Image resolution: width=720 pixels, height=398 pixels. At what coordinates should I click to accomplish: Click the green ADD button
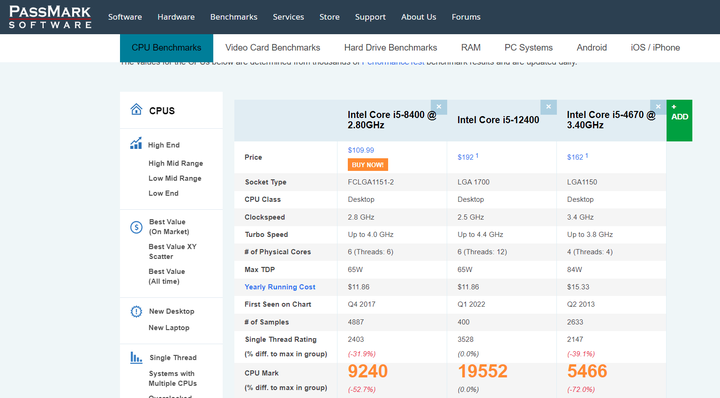(679, 120)
